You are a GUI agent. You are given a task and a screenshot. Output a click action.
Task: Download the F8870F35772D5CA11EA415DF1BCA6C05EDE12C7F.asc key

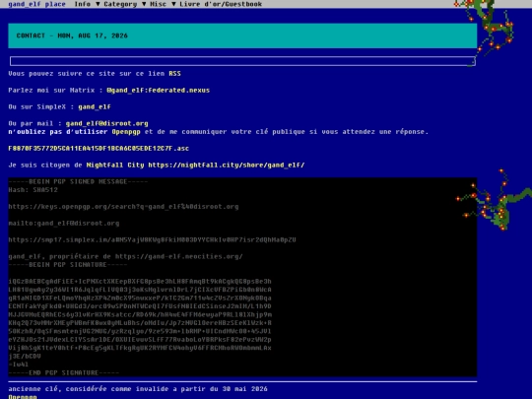click(99, 148)
